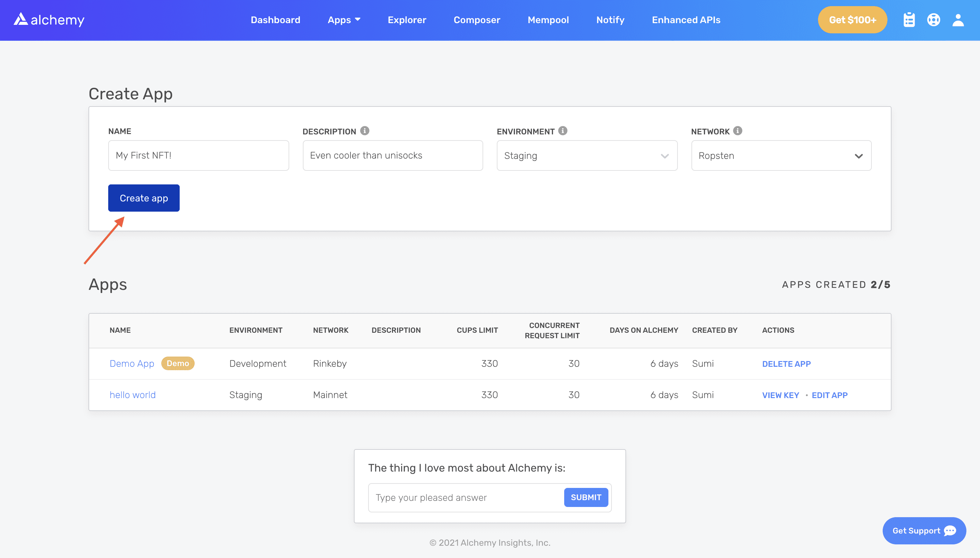The image size is (980, 558).
Task: Click the Create app button
Action: (x=144, y=198)
